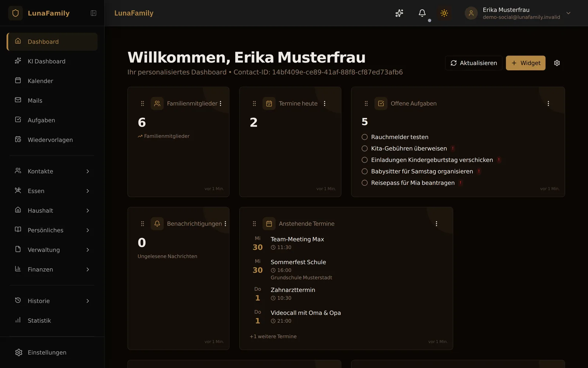
Task: Expand the Verwaltung sidebar section
Action: tap(52, 250)
